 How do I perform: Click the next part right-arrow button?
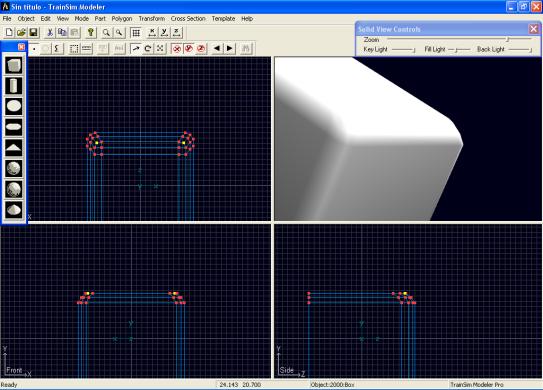tap(230, 48)
